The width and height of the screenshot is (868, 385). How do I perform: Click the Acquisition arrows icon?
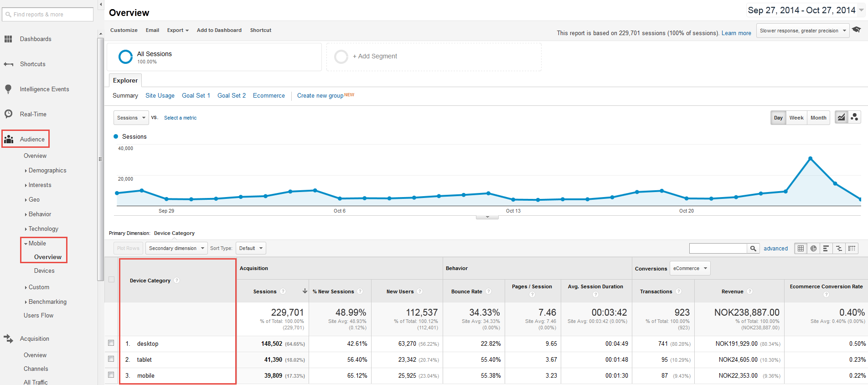click(x=9, y=339)
